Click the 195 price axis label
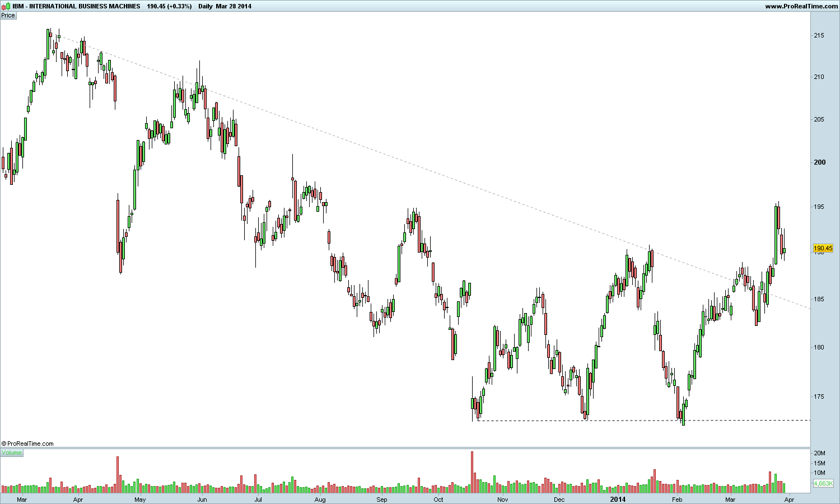The width and height of the screenshot is (840, 504). click(x=819, y=207)
